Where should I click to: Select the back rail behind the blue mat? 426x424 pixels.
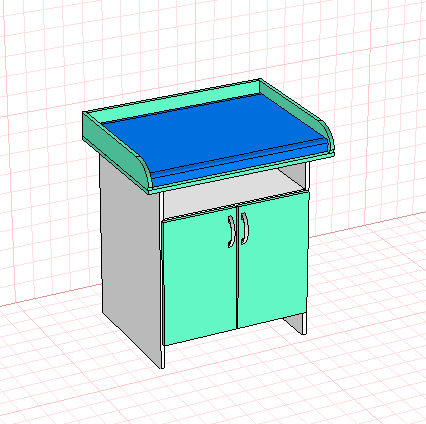[173, 100]
